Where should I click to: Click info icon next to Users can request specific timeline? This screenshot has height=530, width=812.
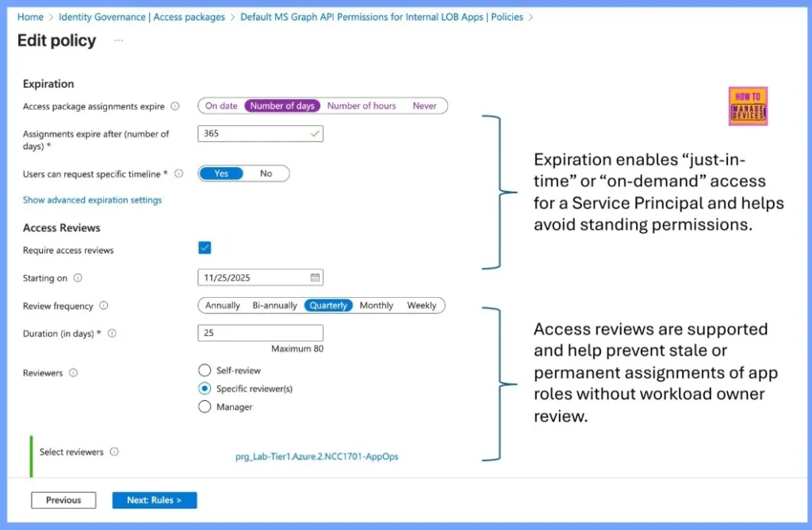tap(177, 173)
